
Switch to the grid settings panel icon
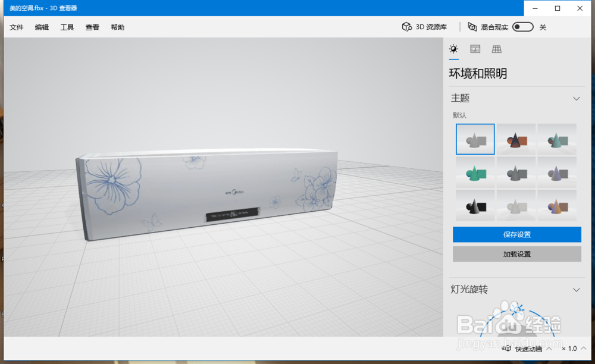tap(497, 49)
